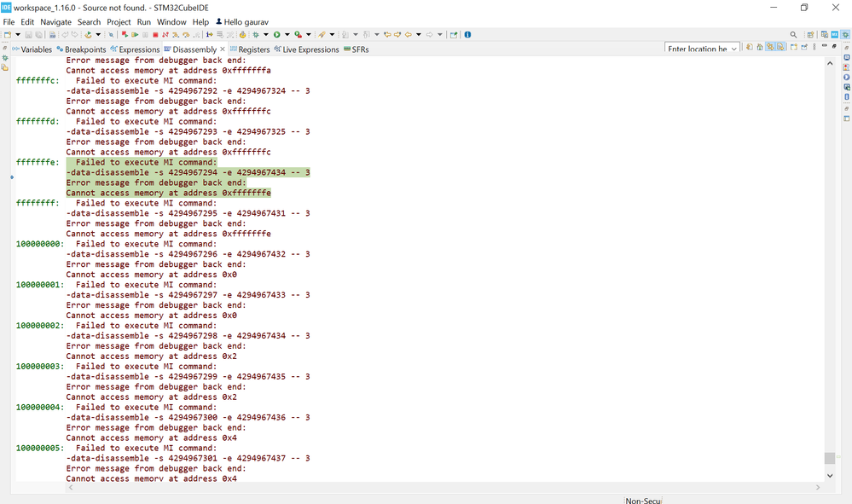Expand the New file dropdown arrow

tap(18, 35)
